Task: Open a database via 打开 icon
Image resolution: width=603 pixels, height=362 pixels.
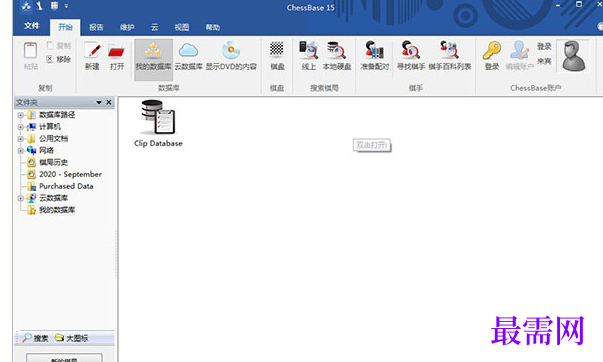Action: [x=117, y=56]
